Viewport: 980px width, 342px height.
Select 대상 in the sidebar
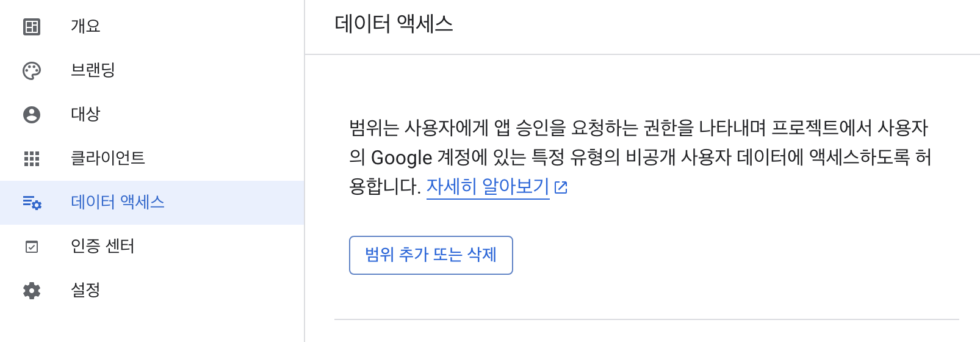(x=85, y=114)
